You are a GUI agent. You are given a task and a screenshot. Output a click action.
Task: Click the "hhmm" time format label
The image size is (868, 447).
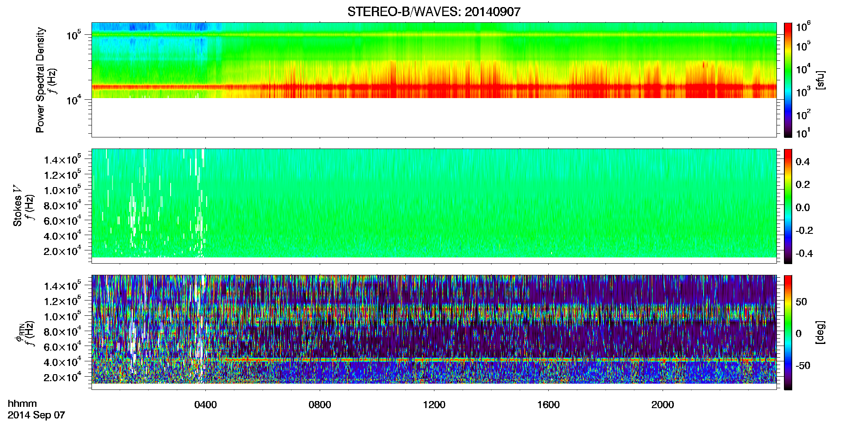pos(22,404)
